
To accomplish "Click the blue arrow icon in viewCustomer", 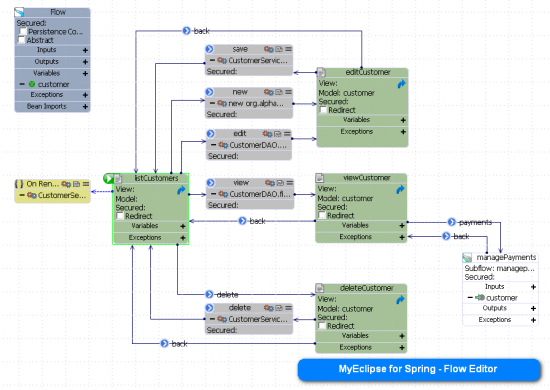I will (400, 189).
